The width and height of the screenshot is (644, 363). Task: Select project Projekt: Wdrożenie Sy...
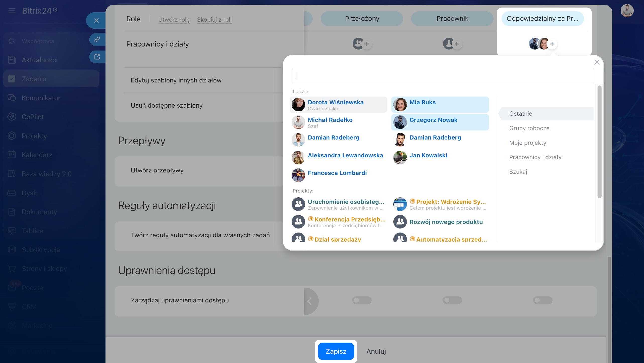[440, 204]
